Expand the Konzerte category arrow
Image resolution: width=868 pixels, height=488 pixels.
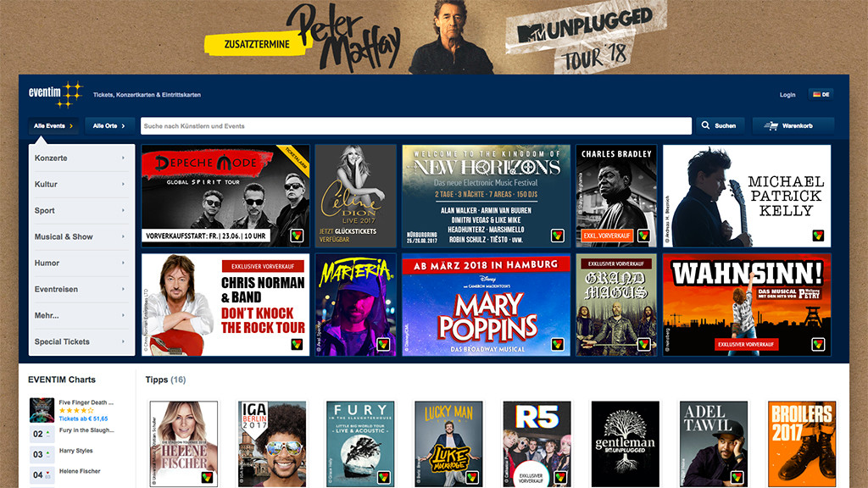point(123,158)
